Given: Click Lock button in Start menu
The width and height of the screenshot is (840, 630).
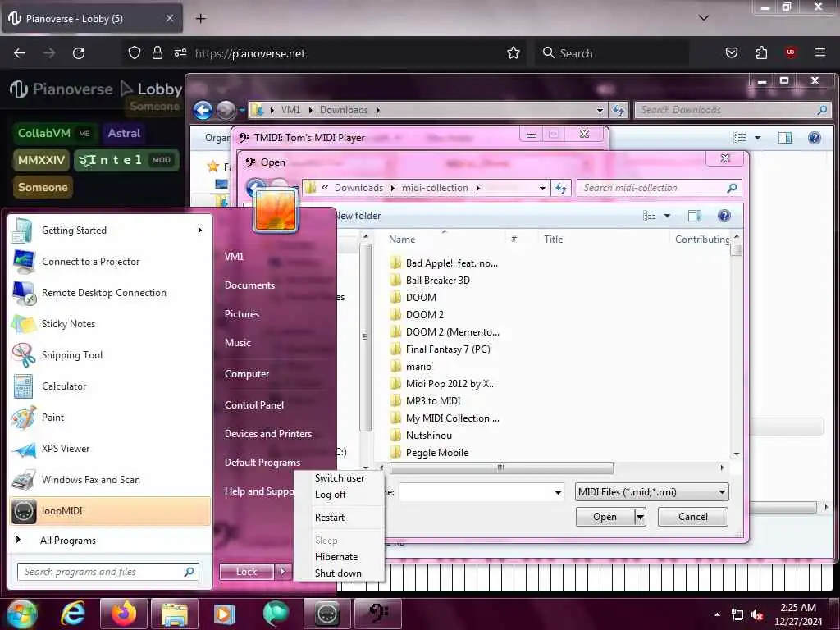Looking at the screenshot, I should 246,572.
